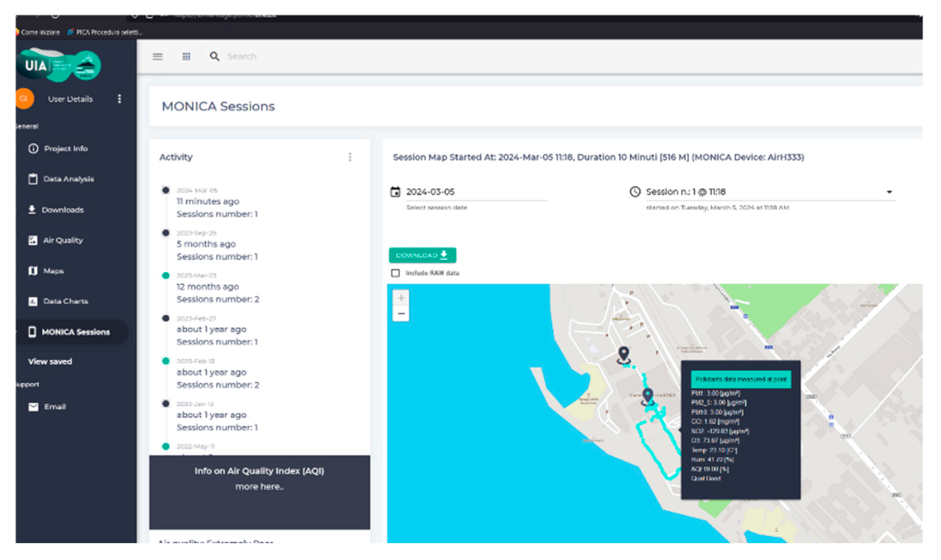Click the search magnifier icon
Screen dimensions: 941x560
click(215, 56)
